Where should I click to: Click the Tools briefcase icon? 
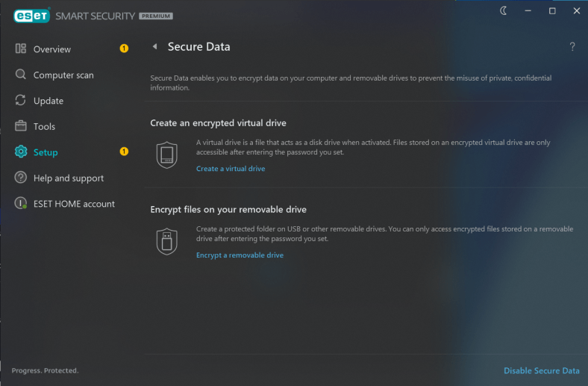click(21, 125)
